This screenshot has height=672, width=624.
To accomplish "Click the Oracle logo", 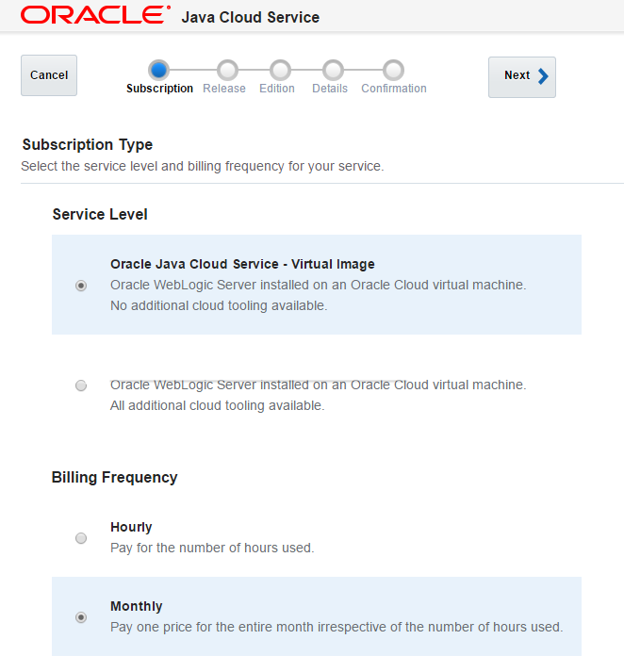I will coord(95,15).
